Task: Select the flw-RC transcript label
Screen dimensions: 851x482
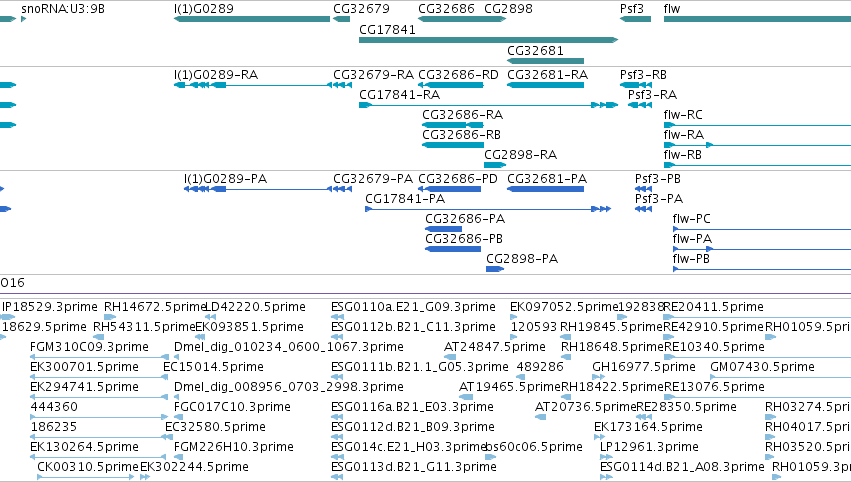Action: 683,115
